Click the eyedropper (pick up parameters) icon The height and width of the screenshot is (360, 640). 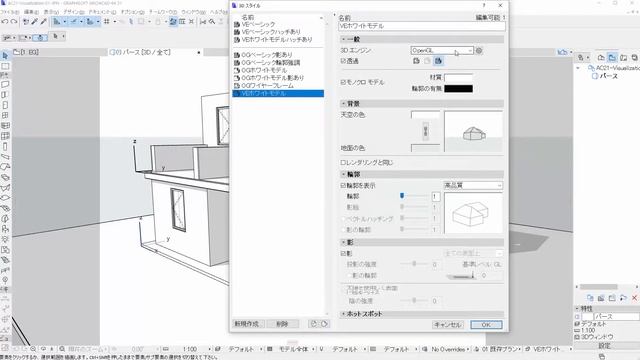35,21
